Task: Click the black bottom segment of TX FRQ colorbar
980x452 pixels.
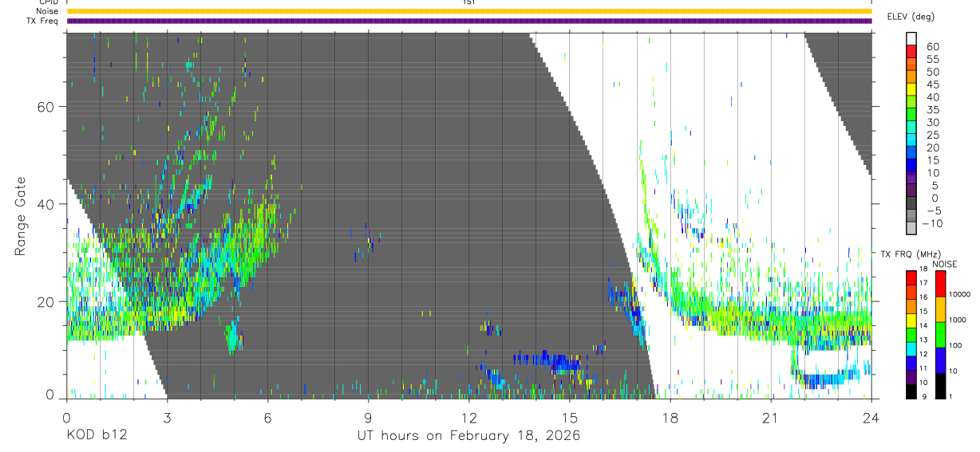Action: [x=911, y=390]
